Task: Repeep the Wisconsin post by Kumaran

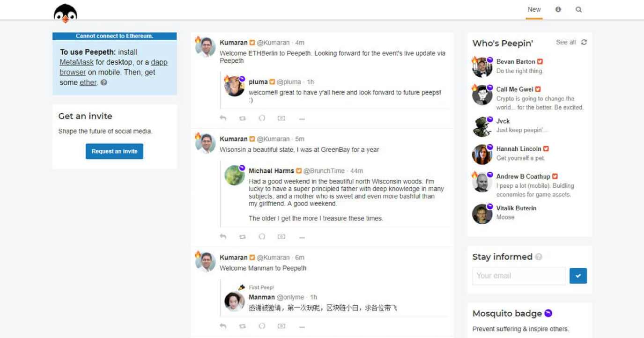Action: click(x=242, y=236)
